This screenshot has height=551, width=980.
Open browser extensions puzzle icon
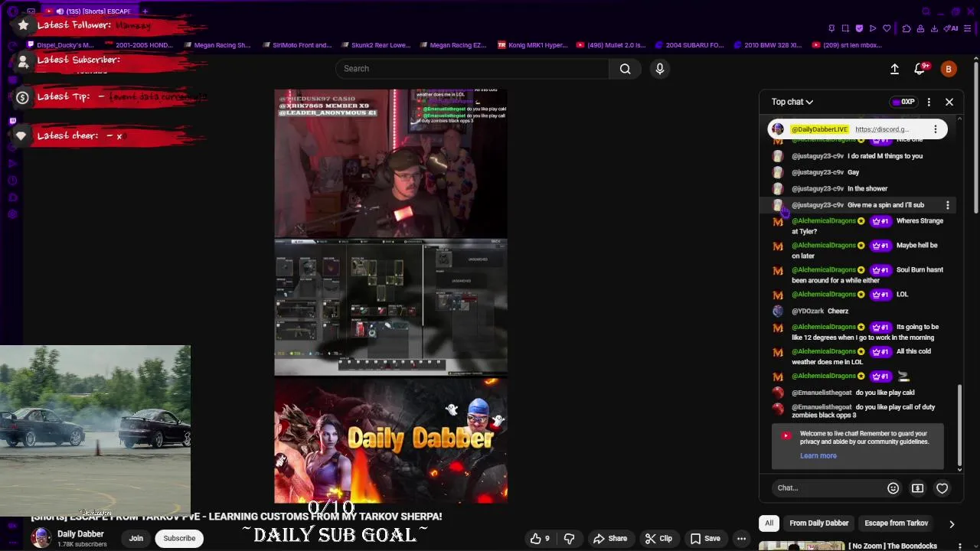906,28
